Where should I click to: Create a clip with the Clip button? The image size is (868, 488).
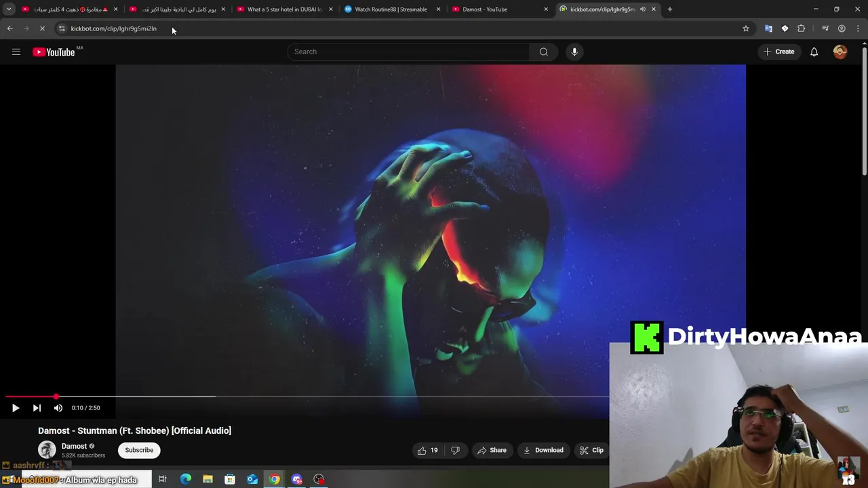coord(591,450)
